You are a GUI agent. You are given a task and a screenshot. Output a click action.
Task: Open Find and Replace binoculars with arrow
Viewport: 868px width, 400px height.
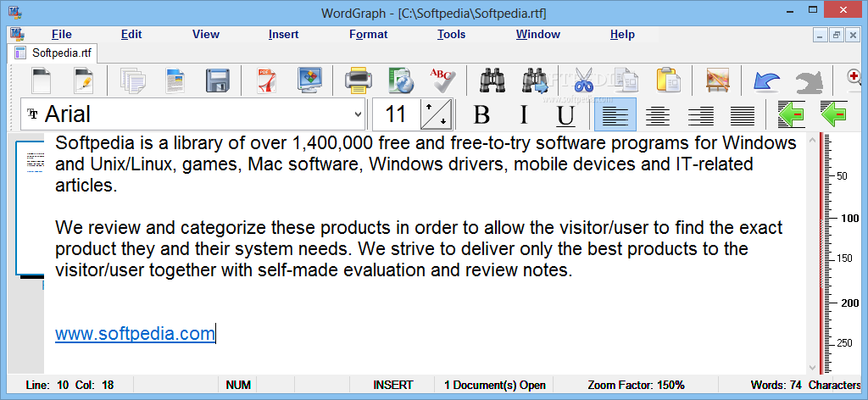(534, 81)
